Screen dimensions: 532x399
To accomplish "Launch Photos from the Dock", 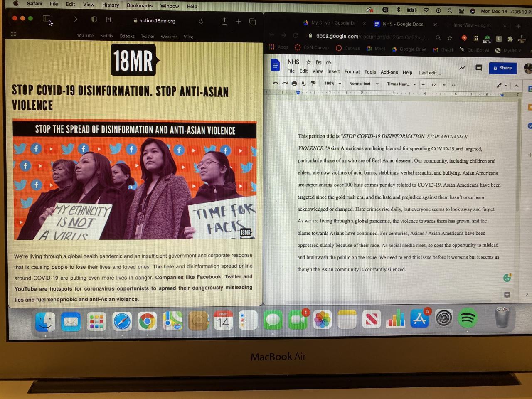I will pyautogui.click(x=322, y=320).
